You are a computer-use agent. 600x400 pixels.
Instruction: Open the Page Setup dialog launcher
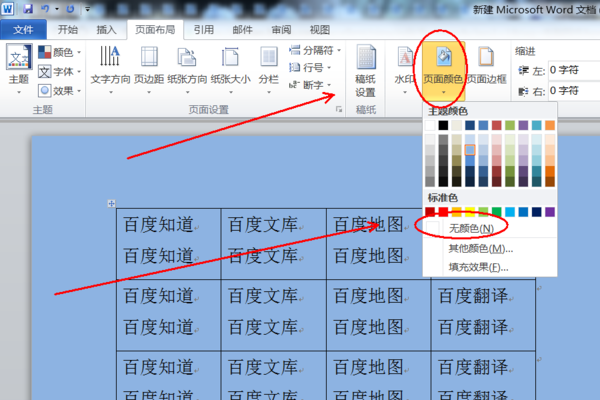click(339, 109)
